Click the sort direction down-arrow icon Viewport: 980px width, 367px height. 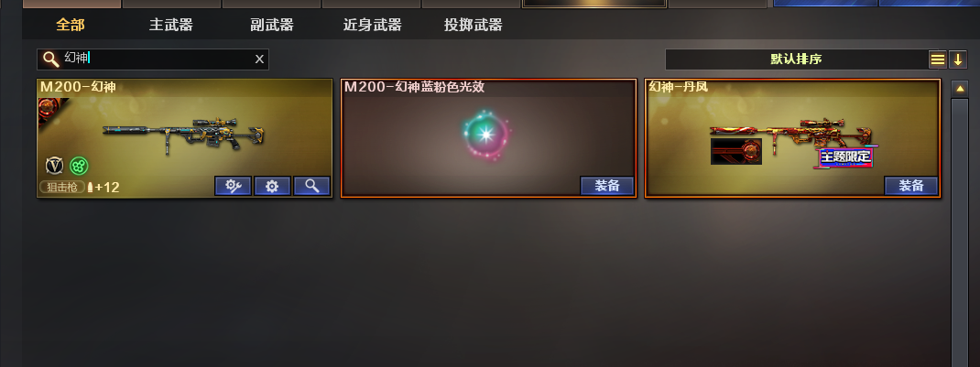pos(957,59)
